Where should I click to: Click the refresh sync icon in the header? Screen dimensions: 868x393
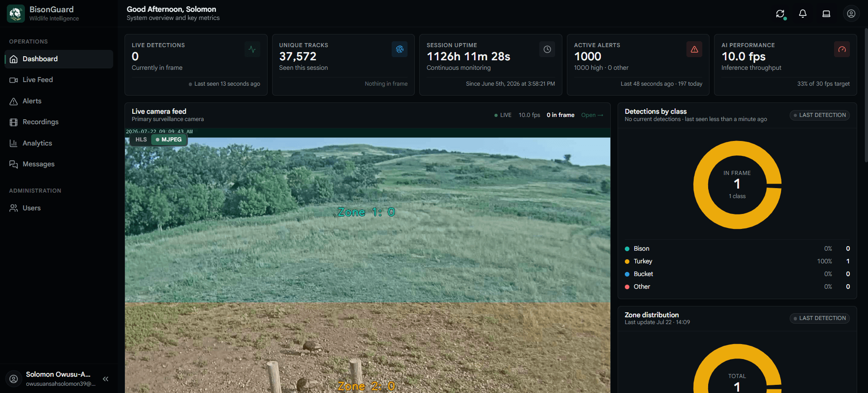point(780,14)
